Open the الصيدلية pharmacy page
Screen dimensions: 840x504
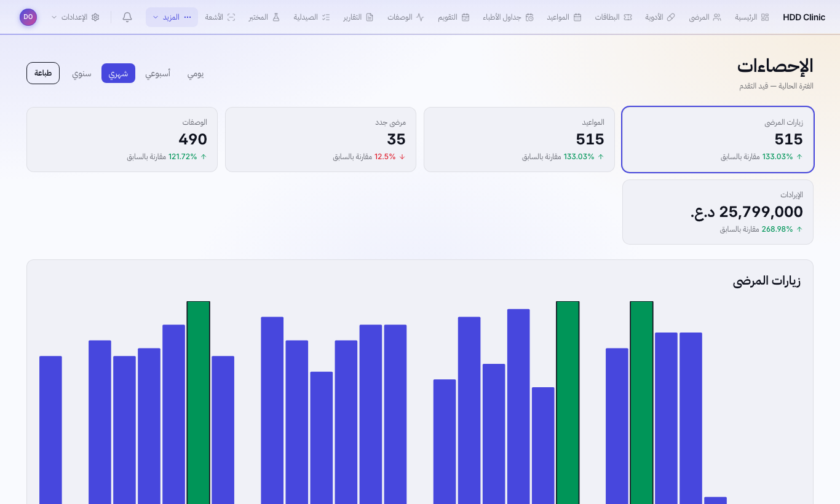point(312,17)
